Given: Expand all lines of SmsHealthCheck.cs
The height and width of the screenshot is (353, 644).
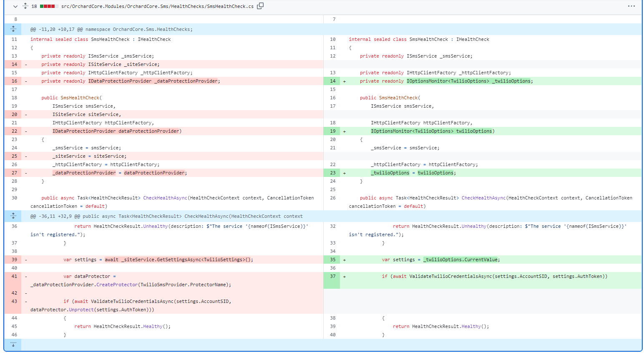Looking at the screenshot, I should pos(25,6).
